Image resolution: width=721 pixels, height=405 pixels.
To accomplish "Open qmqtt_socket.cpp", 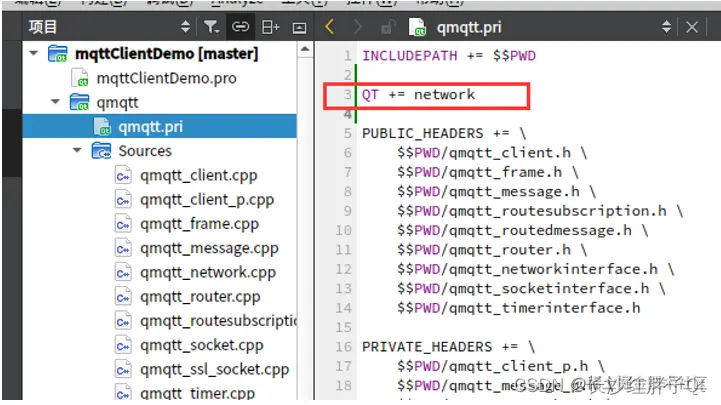I will 202,345.
